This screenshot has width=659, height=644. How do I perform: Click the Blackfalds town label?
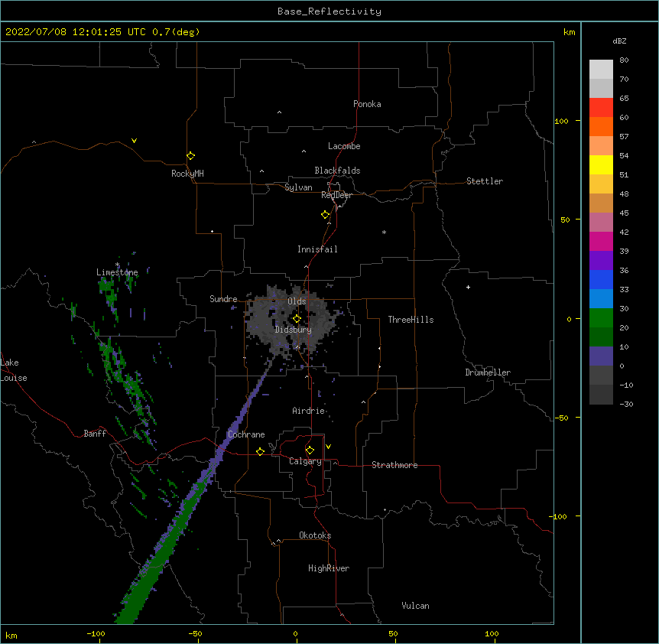click(337, 171)
